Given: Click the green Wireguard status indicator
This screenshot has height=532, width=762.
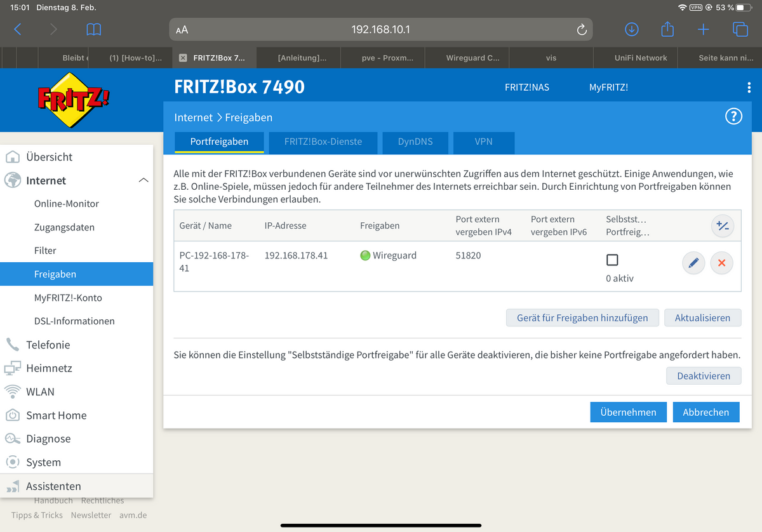Looking at the screenshot, I should pyautogui.click(x=365, y=256).
